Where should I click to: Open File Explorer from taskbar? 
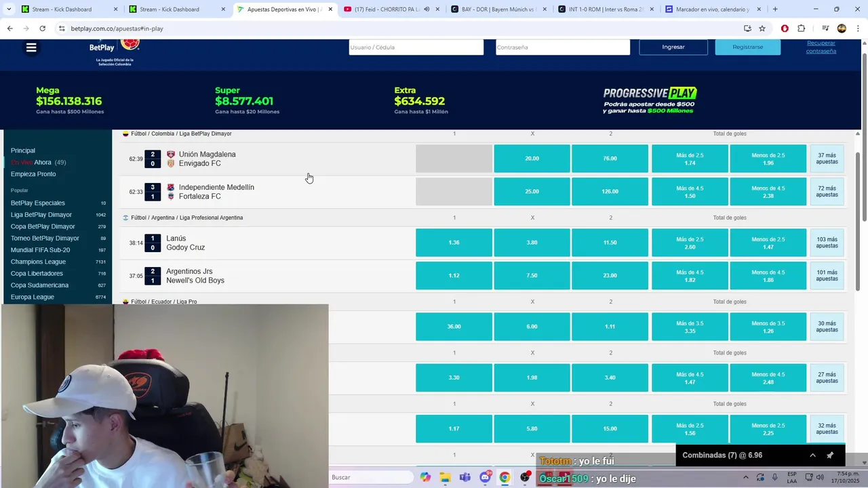445,477
